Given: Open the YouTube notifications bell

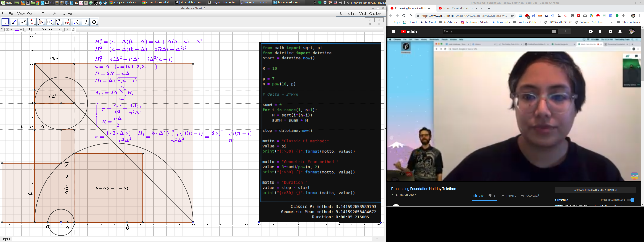Looking at the screenshot, I should pos(620,32).
